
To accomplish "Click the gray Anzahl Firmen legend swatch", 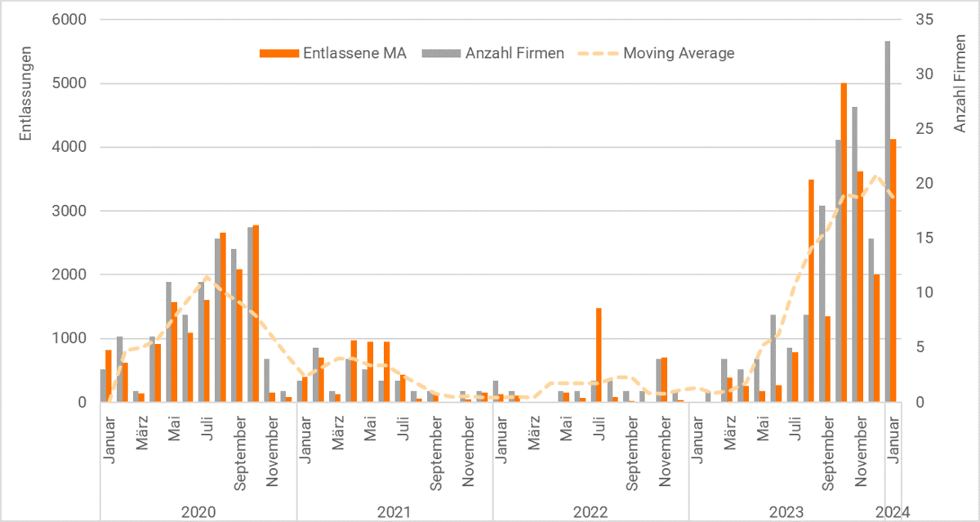I will (x=442, y=54).
